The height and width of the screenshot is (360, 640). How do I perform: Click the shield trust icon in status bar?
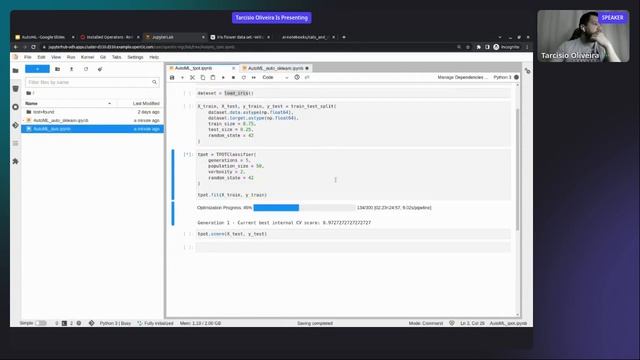451,323
